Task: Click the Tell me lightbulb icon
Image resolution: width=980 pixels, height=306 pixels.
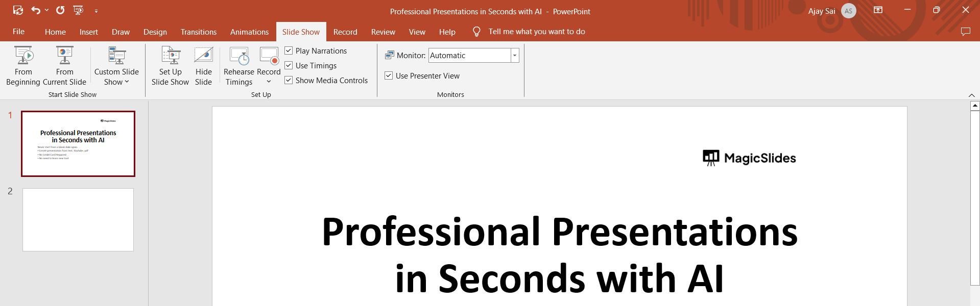Action: [476, 32]
